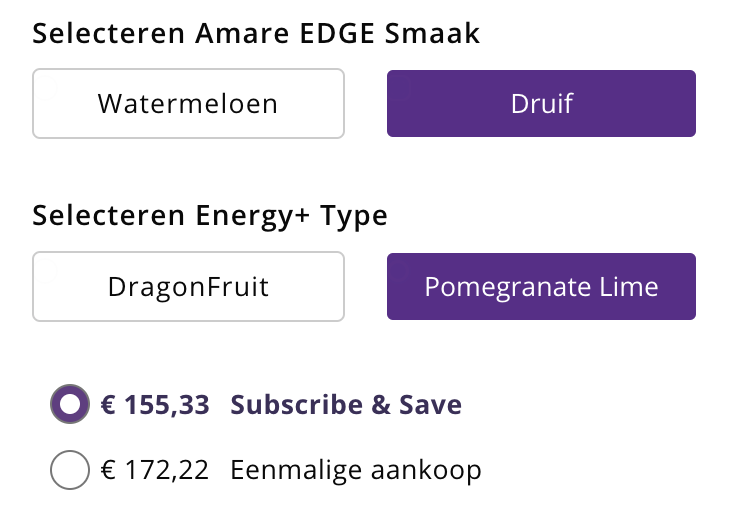This screenshot has height=522, width=744.
Task: Switch Energy+ type to white DragonFruit button
Action: pos(188,287)
